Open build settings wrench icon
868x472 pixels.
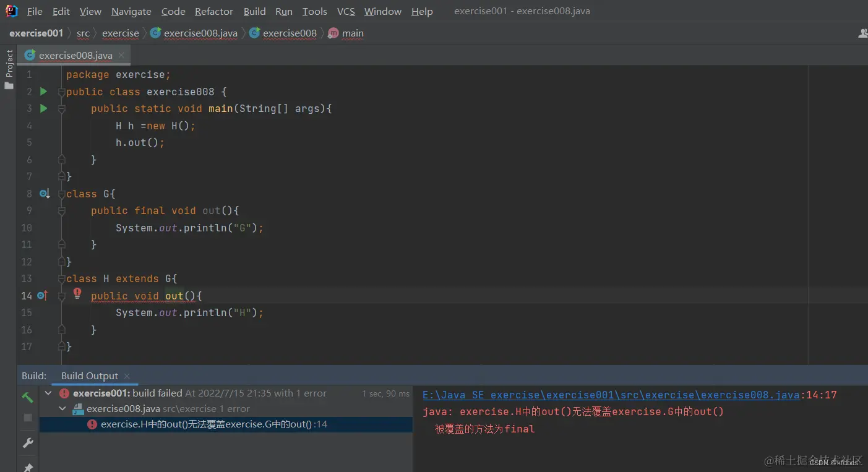click(28, 443)
